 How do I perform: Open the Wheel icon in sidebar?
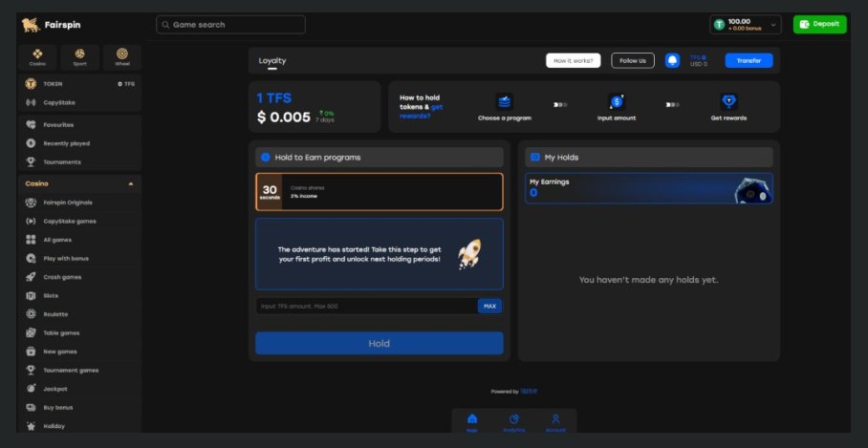coord(122,56)
